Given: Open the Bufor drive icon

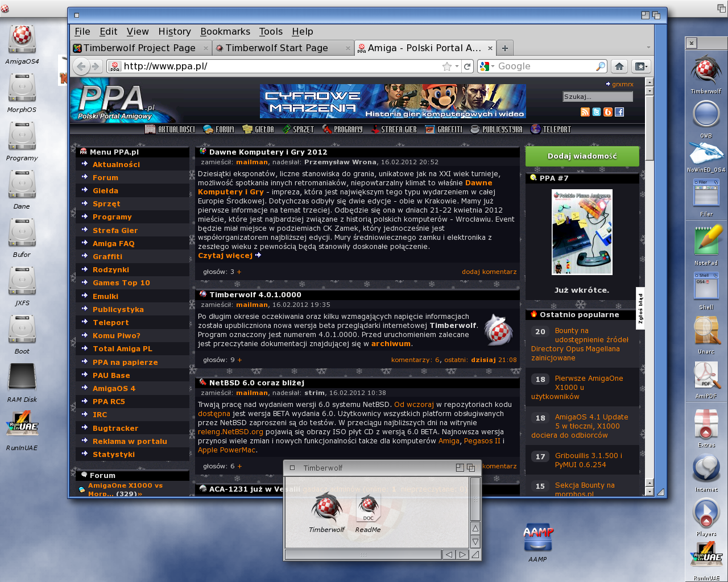Looking at the screenshot, I should click(22, 233).
